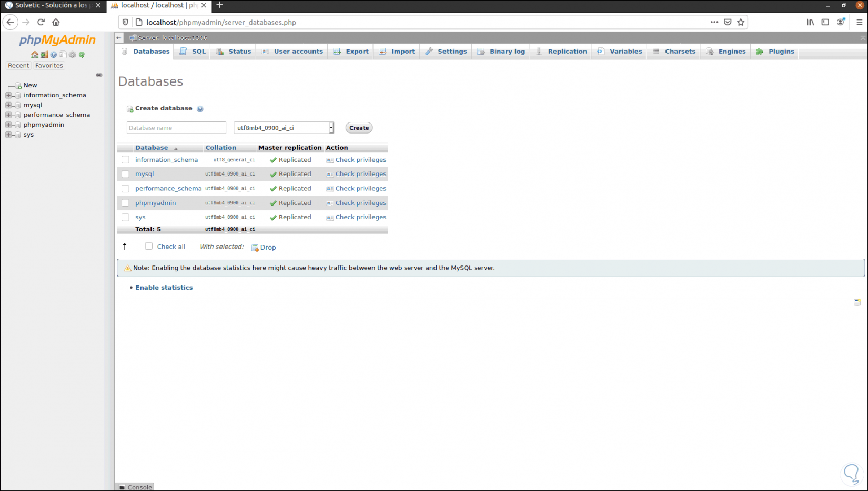Screen dimensions: 868x491
Task: Open the Firefox account icon
Action: point(841,22)
